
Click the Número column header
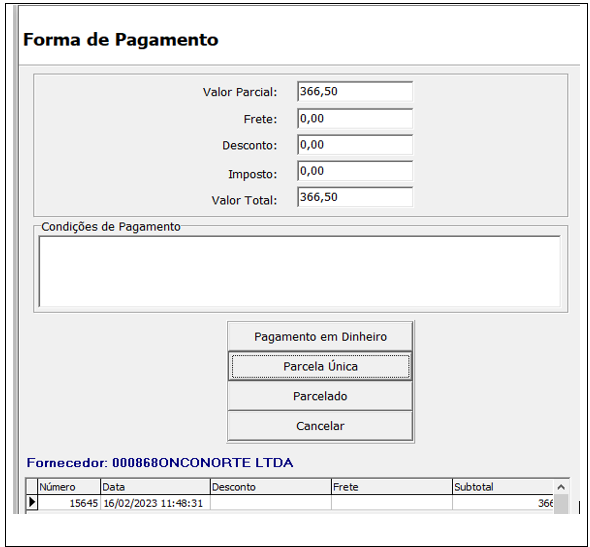point(69,487)
